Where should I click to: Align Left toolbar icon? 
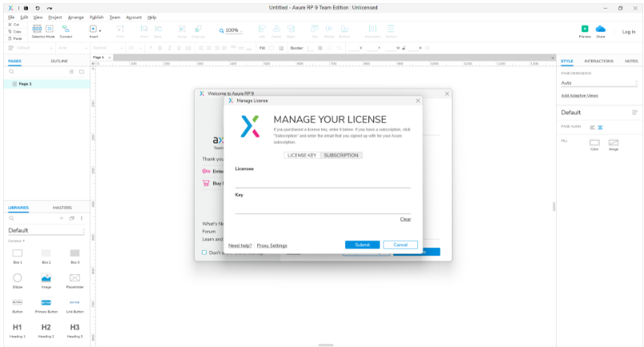pos(262,30)
